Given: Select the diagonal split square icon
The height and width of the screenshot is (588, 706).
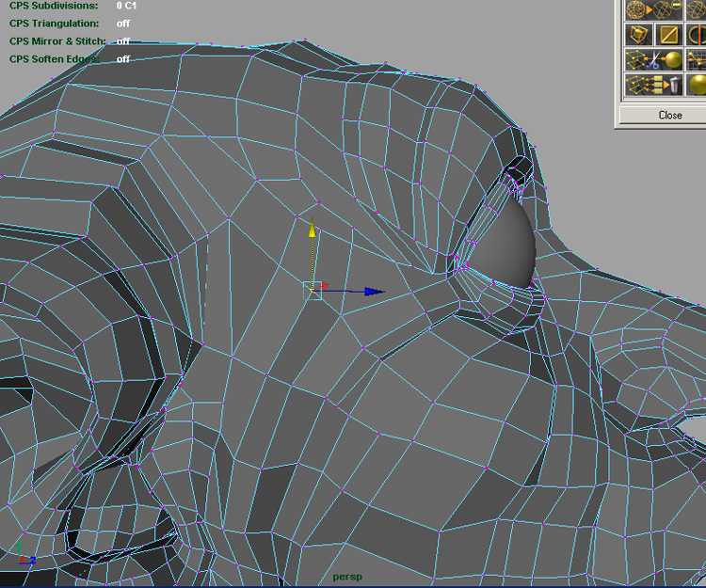Looking at the screenshot, I should click(x=669, y=36).
